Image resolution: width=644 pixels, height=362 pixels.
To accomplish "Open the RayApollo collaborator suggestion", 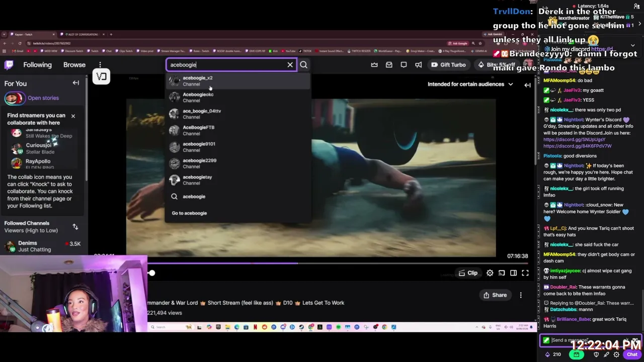I will pyautogui.click(x=38, y=164).
